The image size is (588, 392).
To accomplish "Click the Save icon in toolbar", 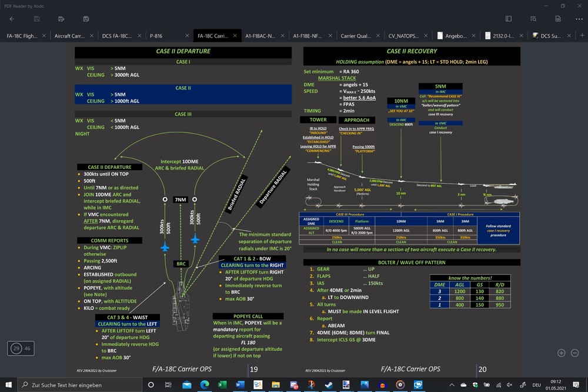I will click(36, 19).
